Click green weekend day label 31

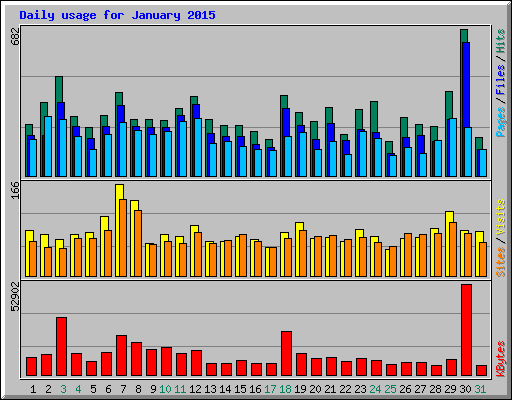tap(480, 389)
